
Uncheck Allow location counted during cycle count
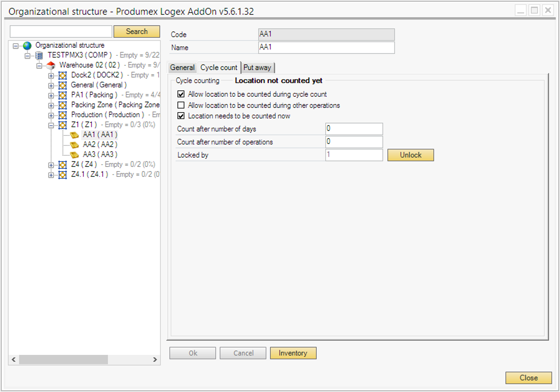181,94
